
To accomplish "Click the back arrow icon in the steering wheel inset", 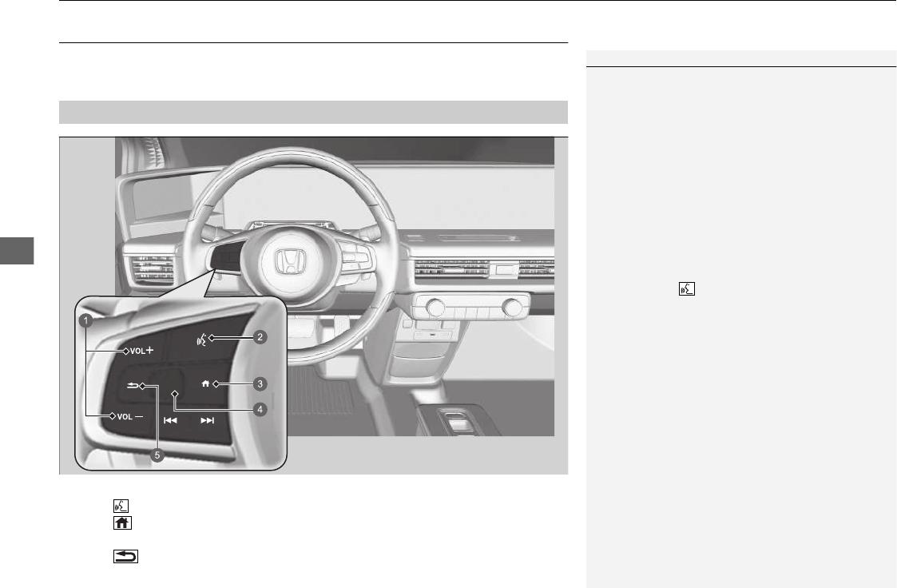I will click(132, 386).
